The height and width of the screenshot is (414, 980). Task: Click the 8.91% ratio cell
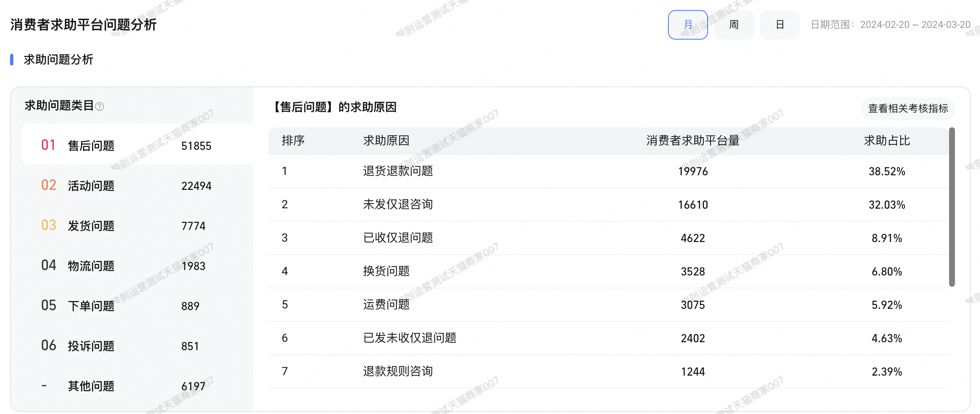[x=887, y=238]
